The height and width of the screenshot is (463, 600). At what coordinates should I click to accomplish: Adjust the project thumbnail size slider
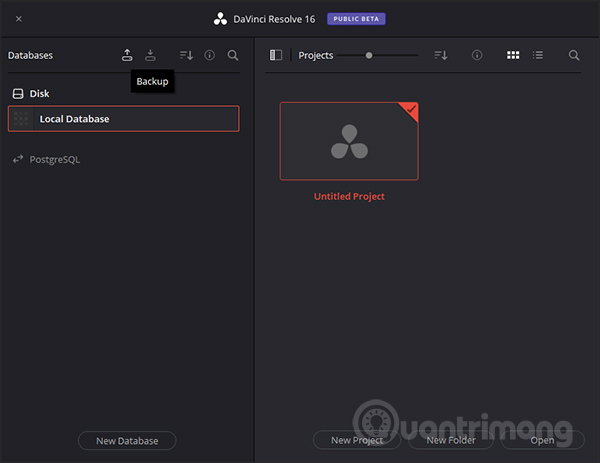coord(369,55)
